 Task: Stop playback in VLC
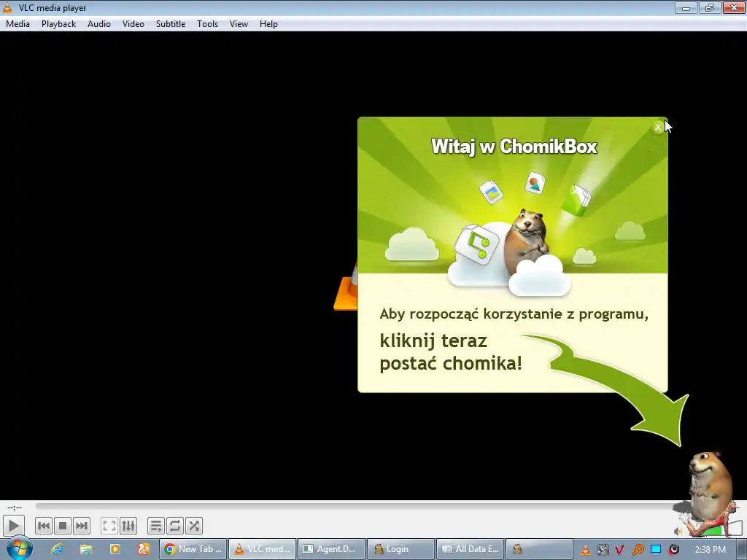coord(63,526)
